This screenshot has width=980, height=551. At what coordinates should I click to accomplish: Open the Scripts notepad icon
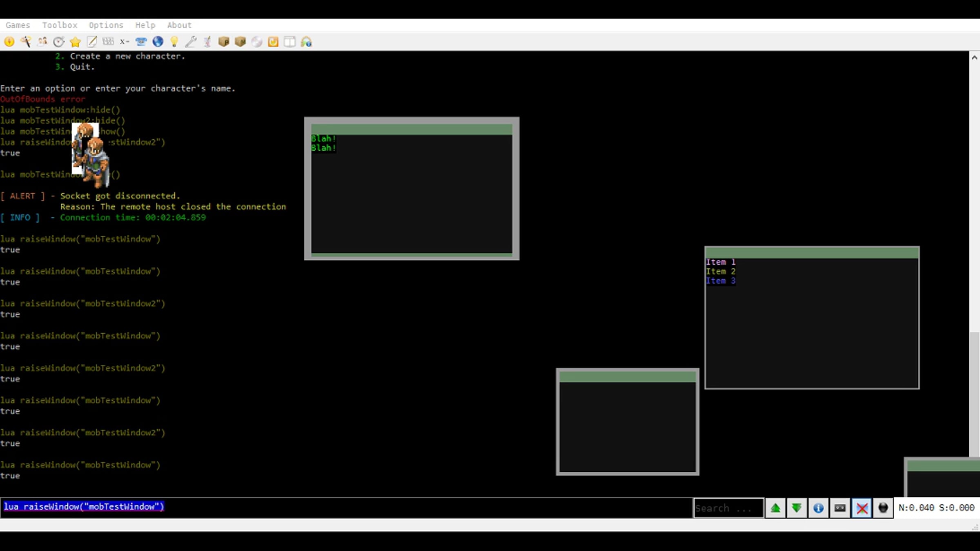(92, 42)
